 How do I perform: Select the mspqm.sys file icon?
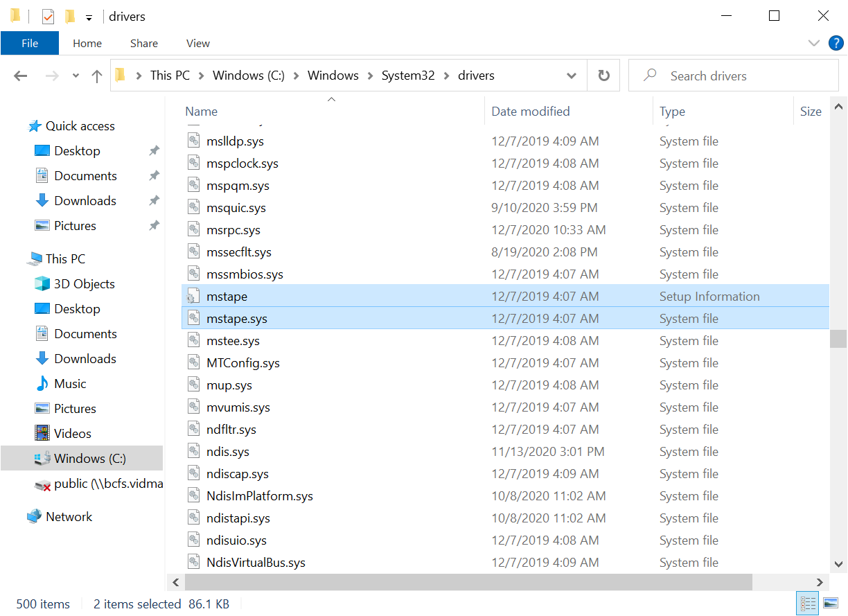click(x=193, y=186)
